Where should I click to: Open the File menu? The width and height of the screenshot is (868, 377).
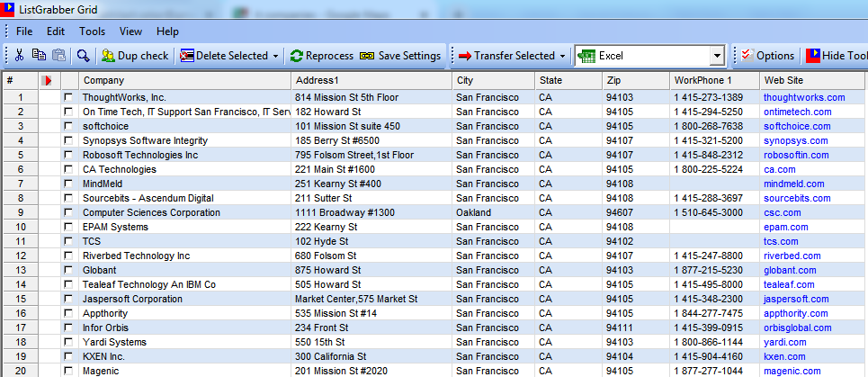point(23,31)
